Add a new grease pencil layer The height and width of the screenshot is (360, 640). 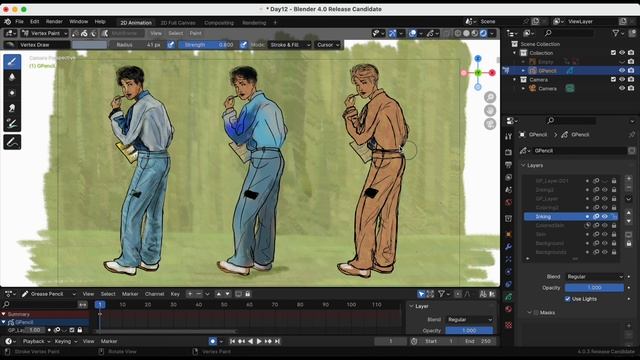(x=629, y=178)
